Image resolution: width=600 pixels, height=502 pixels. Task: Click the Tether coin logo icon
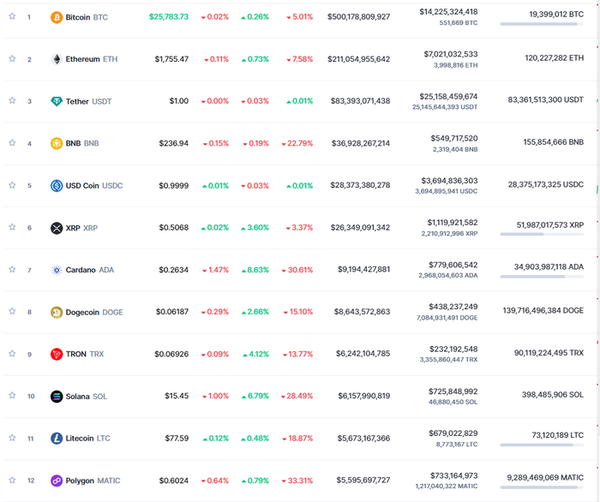tap(56, 101)
